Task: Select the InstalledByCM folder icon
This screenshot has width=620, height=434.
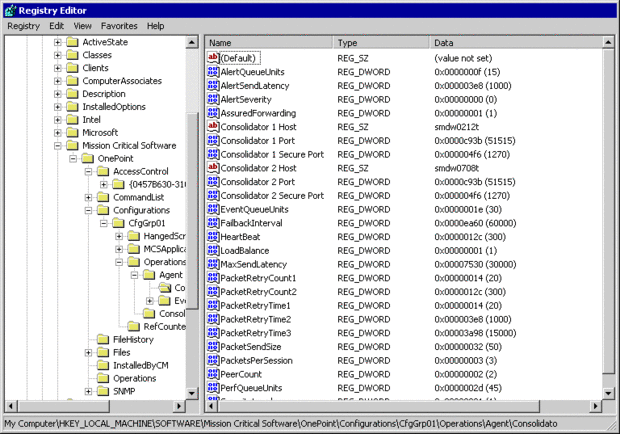Action: click(x=103, y=365)
